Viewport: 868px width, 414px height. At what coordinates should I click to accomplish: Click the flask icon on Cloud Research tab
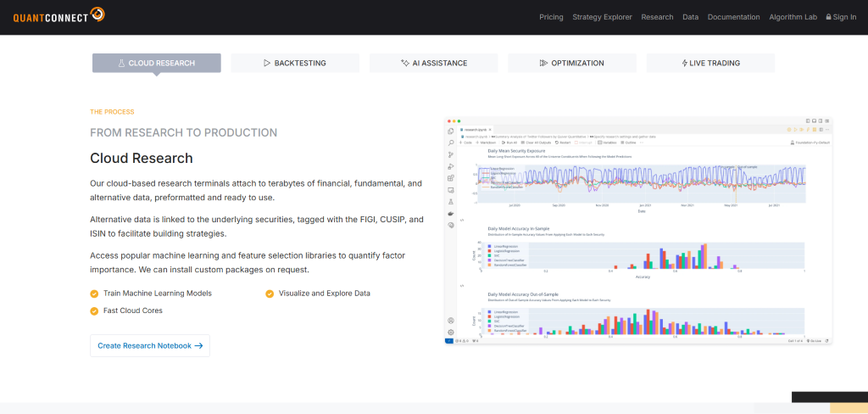click(x=122, y=63)
